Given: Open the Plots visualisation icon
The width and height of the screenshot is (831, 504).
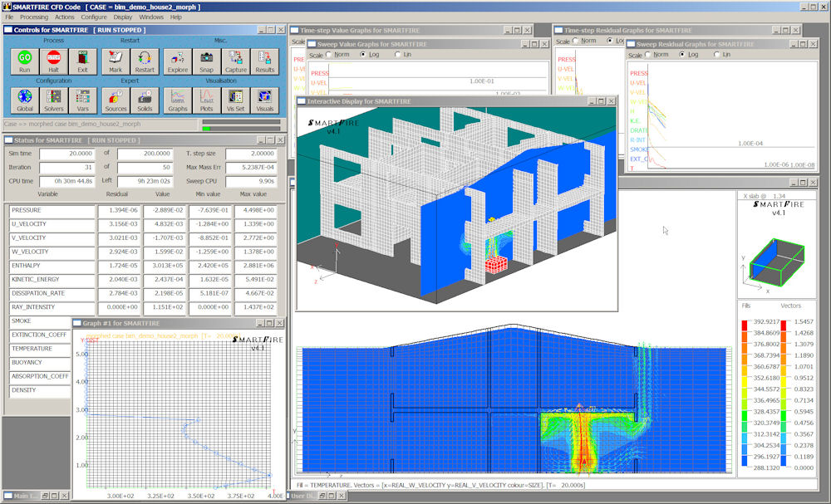Looking at the screenshot, I should coord(207,100).
